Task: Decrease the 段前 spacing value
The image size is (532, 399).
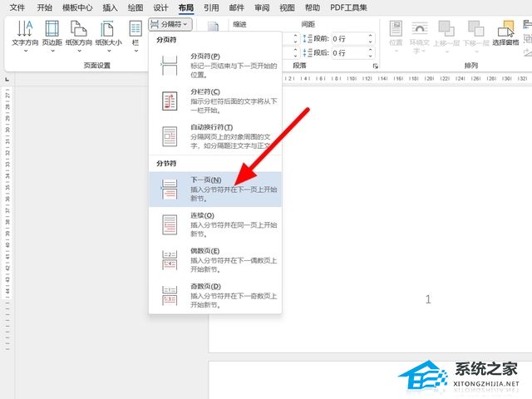Action: tap(371, 42)
